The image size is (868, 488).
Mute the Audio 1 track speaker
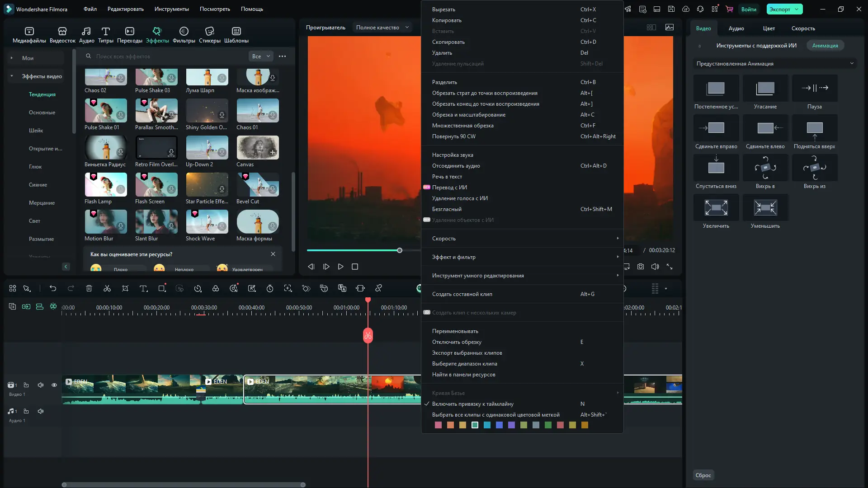point(41,411)
